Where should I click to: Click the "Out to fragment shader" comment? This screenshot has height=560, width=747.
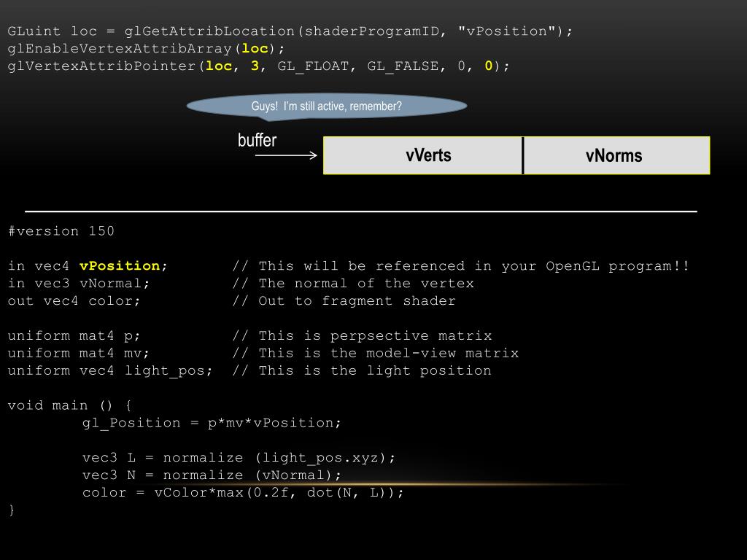[x=357, y=301]
